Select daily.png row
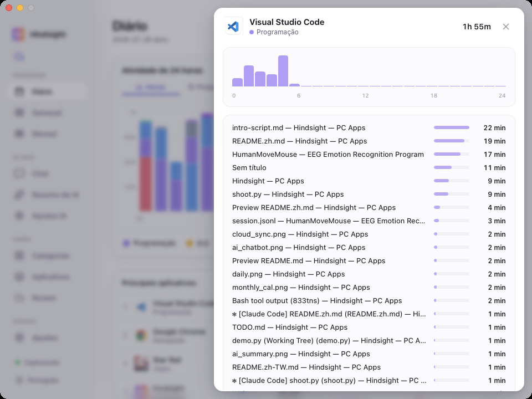The image size is (532, 399). [369, 274]
